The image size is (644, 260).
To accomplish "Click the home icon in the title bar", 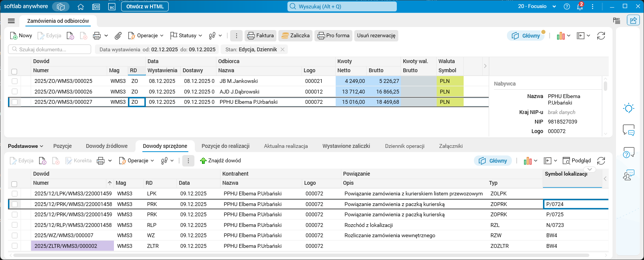I will (x=80, y=7).
